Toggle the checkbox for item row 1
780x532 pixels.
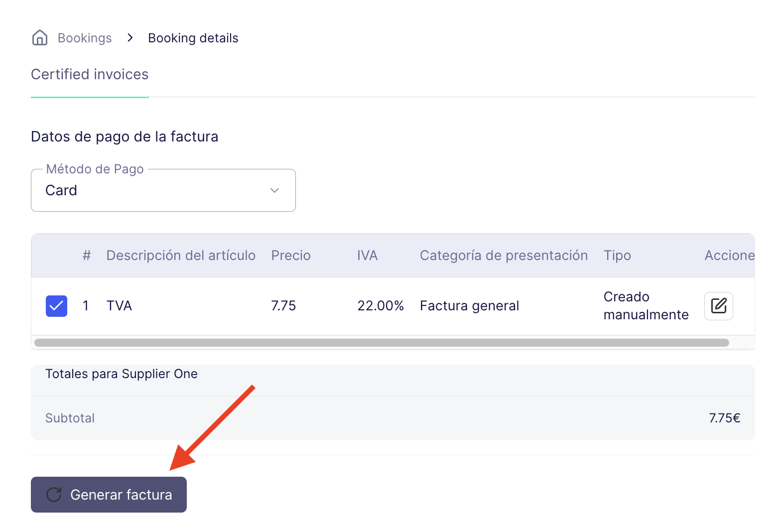pos(56,306)
